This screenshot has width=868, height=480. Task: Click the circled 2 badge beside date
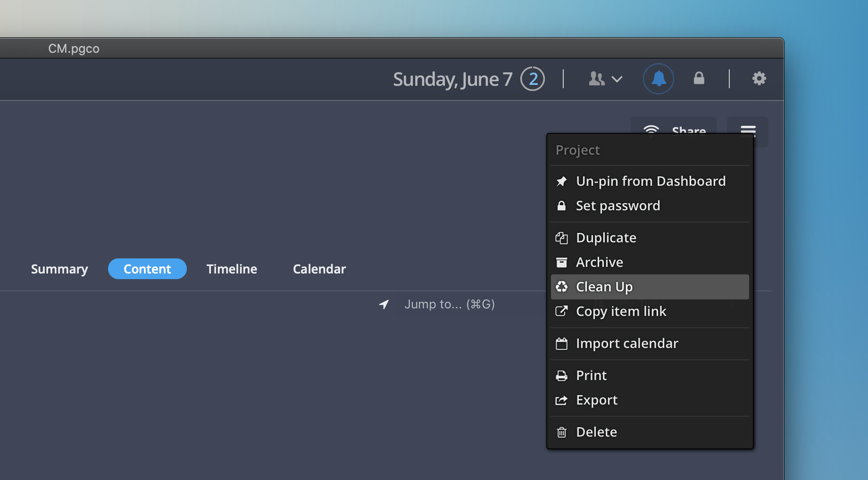(533, 79)
